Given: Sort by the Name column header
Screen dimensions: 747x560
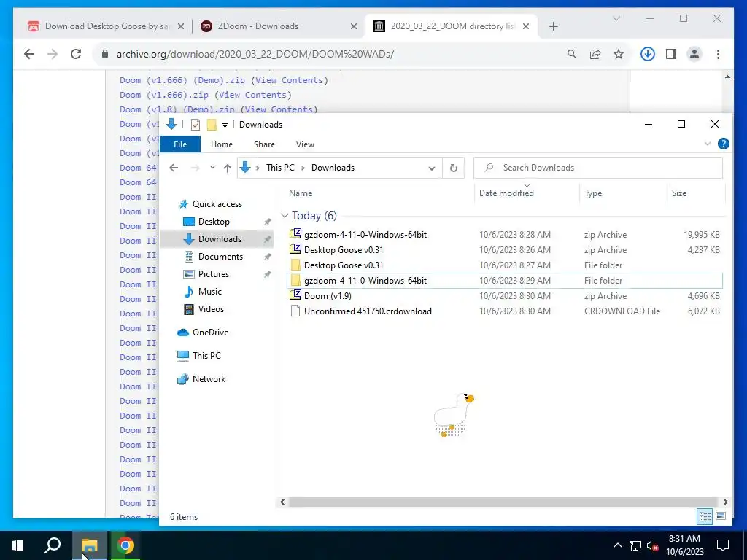Looking at the screenshot, I should click(301, 192).
